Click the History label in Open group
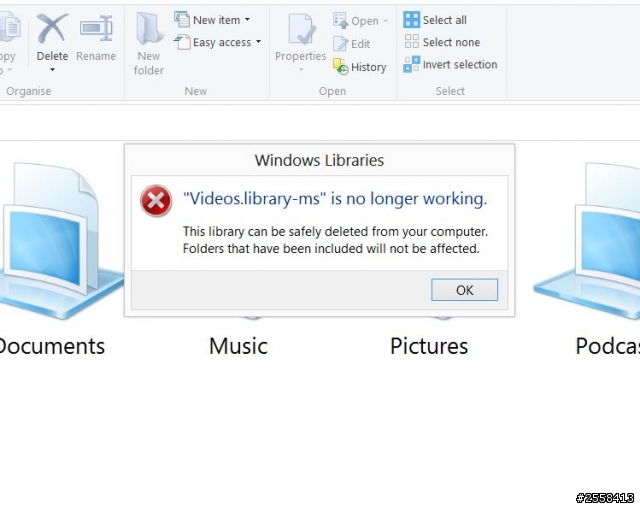Screen dimensions: 640x506 369,67
